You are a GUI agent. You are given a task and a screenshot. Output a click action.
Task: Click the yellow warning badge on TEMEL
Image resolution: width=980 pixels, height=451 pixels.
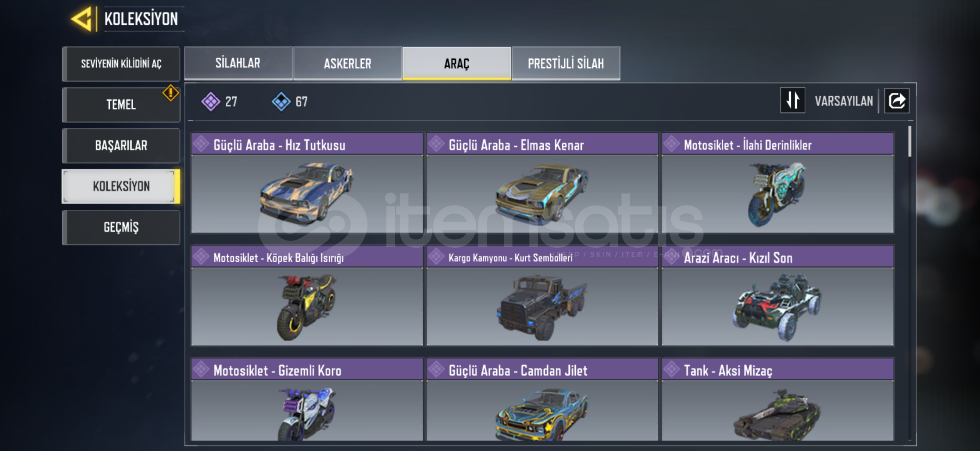(x=170, y=93)
